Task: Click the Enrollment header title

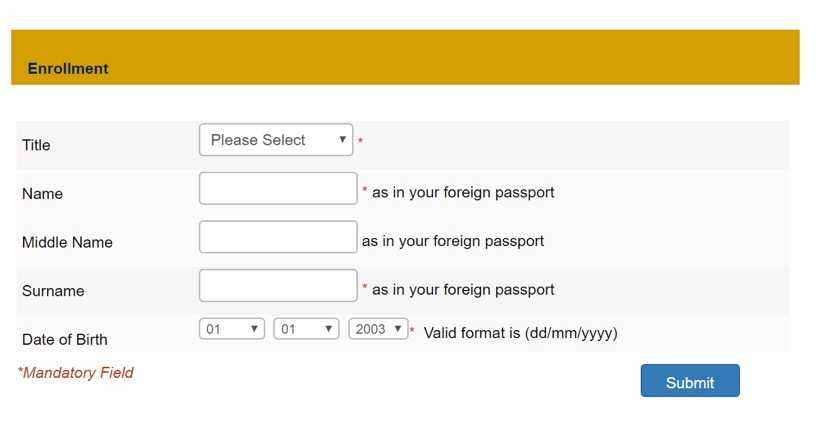Action: [x=68, y=69]
